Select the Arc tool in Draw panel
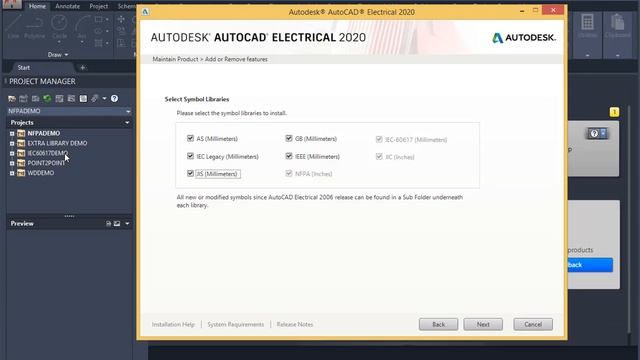The image size is (640, 360). 82,26
